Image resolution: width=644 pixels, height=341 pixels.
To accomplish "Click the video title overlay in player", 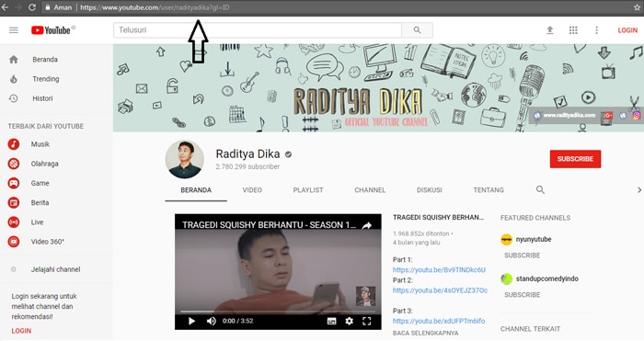I will pos(269,225).
